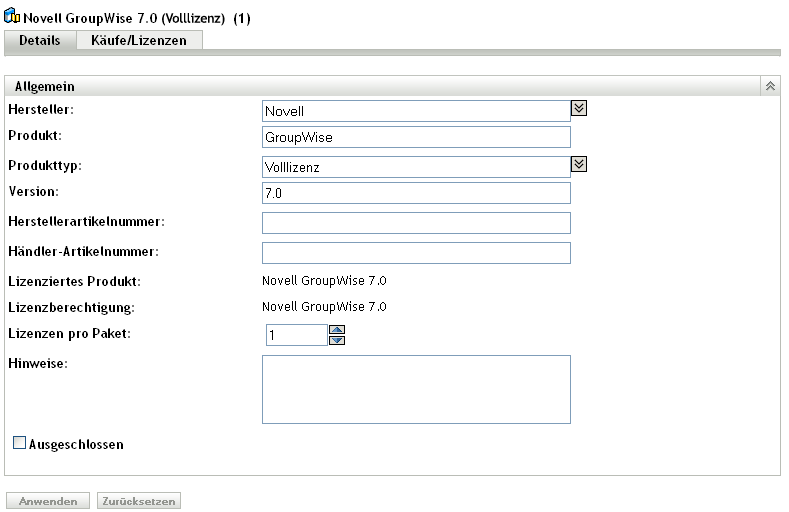Select the Produkttyp combo box field

[415, 166]
